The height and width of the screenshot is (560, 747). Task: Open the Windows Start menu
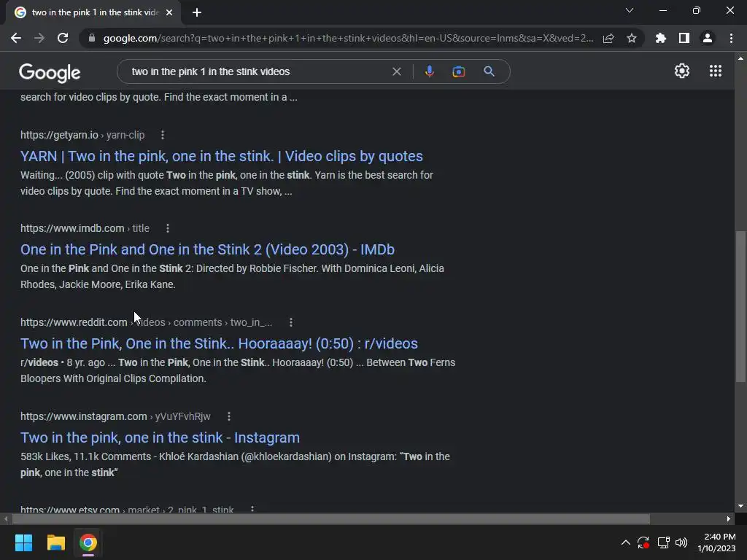pos(23,542)
